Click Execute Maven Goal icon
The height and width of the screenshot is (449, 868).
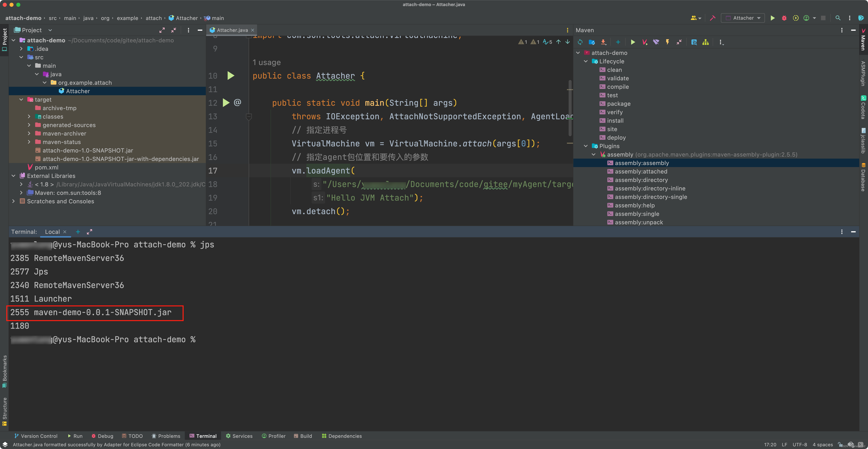coord(644,42)
